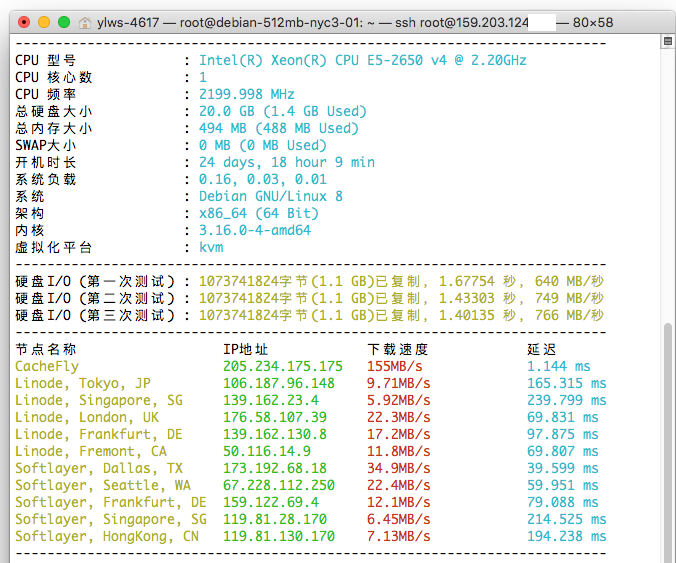The width and height of the screenshot is (676, 563).
Task: Click the CacheFly IP address 205.234.175.175
Action: click(x=282, y=367)
